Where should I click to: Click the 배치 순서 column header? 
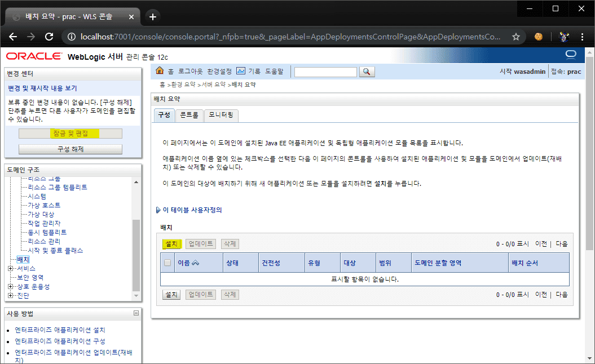pyautogui.click(x=525, y=263)
